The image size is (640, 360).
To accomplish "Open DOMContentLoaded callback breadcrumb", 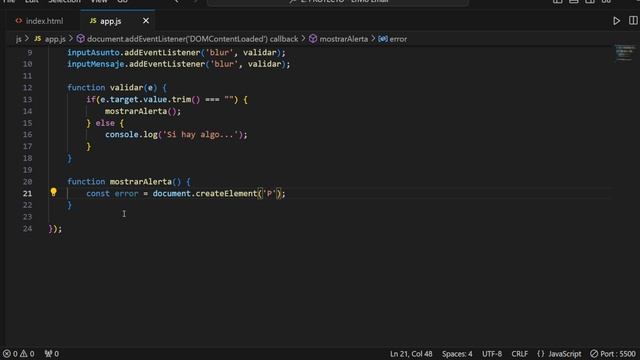I will 187,39.
